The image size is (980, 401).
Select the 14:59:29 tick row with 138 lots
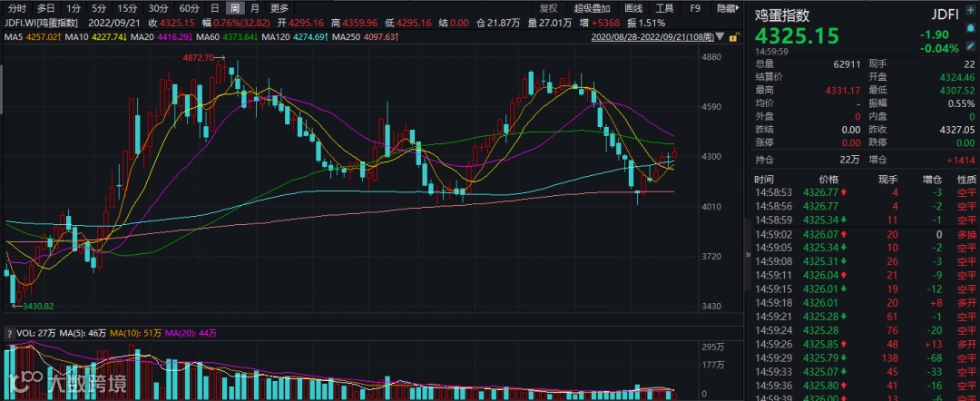(865, 357)
